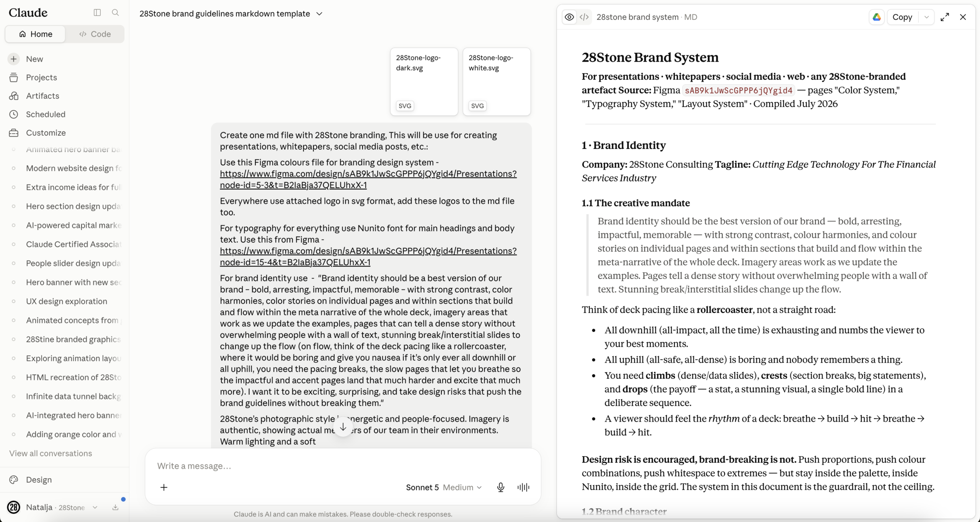Switch artifact to preview eye view
This screenshot has width=980, height=522.
(x=569, y=17)
